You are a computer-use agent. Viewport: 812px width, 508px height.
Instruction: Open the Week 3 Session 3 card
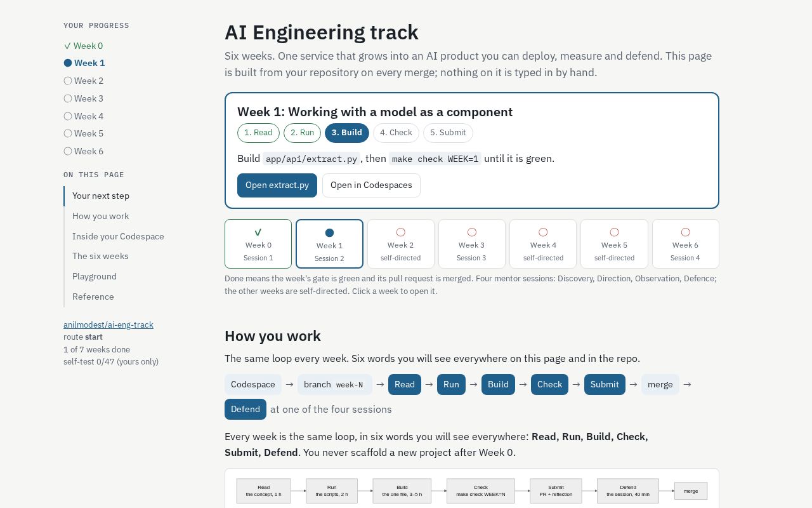472,244
